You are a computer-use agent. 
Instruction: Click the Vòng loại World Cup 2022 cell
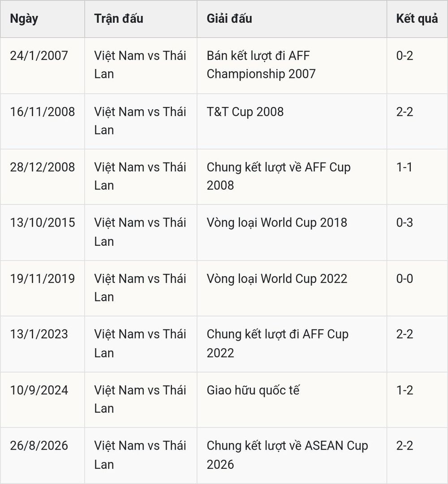pos(292,288)
